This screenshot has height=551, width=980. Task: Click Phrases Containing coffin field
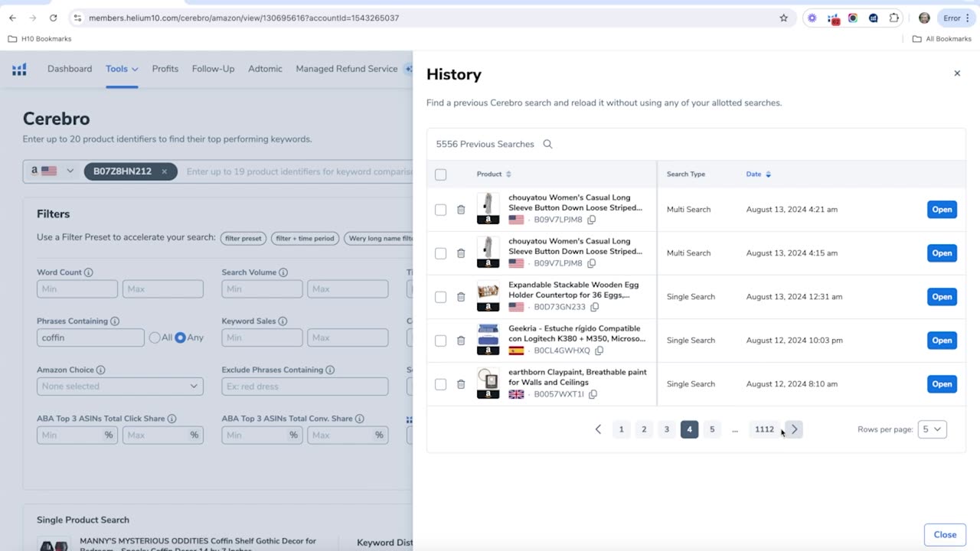pyautogui.click(x=90, y=337)
